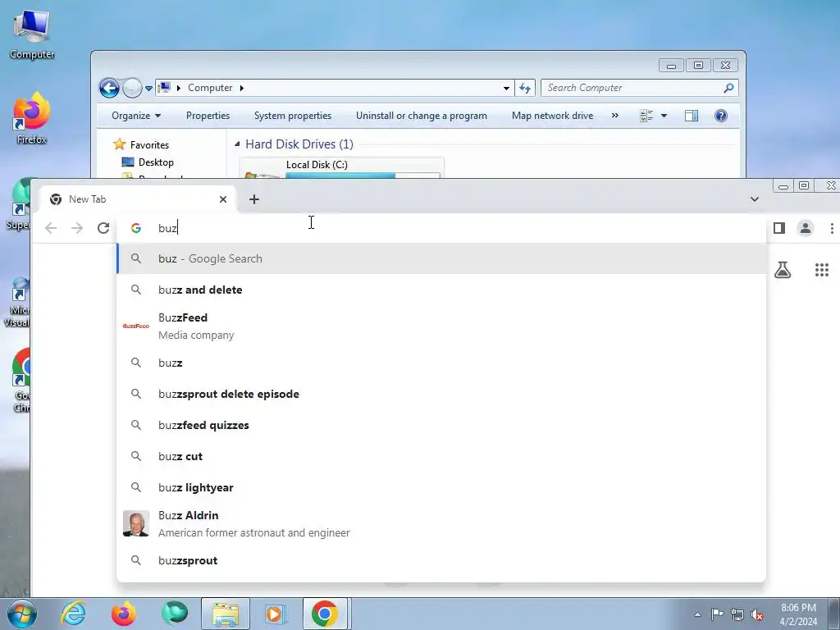This screenshot has height=630, width=840.
Task: Open the green globe browser on taskbar
Action: click(x=175, y=614)
